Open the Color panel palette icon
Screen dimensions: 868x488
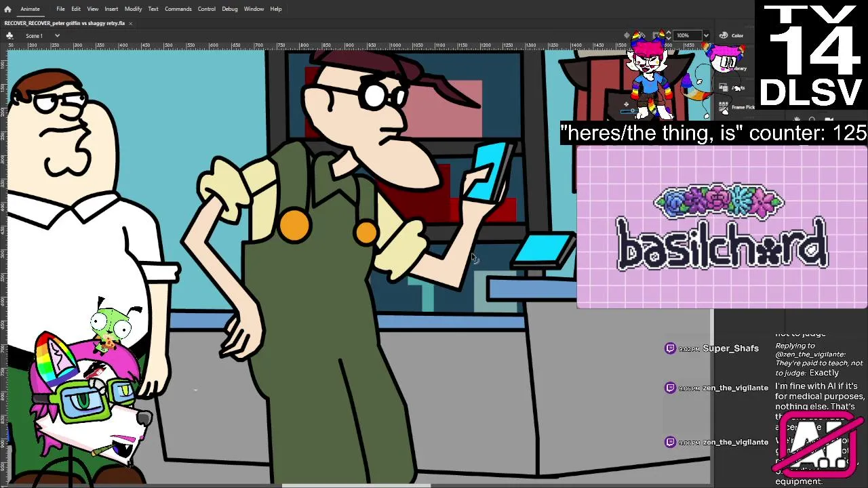pos(724,35)
